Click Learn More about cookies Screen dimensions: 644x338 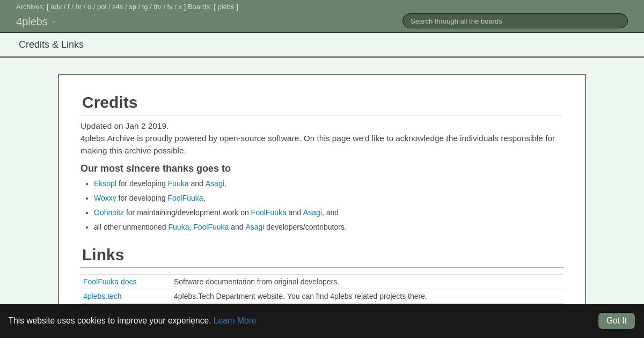coord(235,321)
